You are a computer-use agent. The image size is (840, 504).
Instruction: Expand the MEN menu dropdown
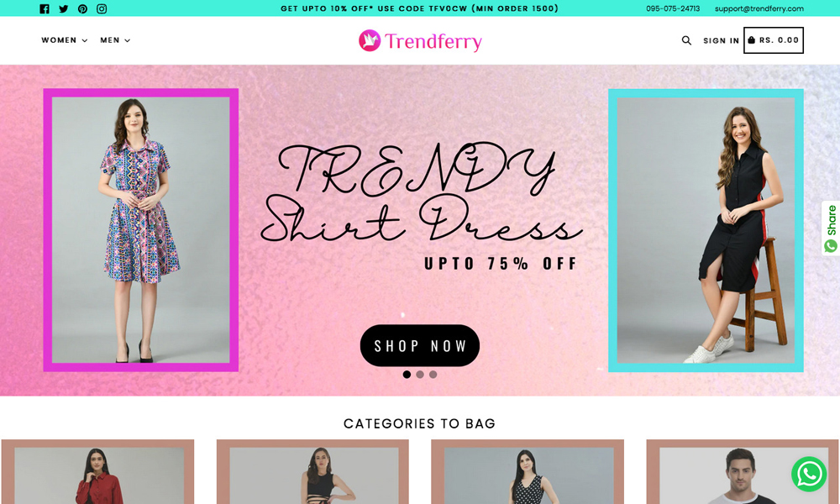click(115, 40)
